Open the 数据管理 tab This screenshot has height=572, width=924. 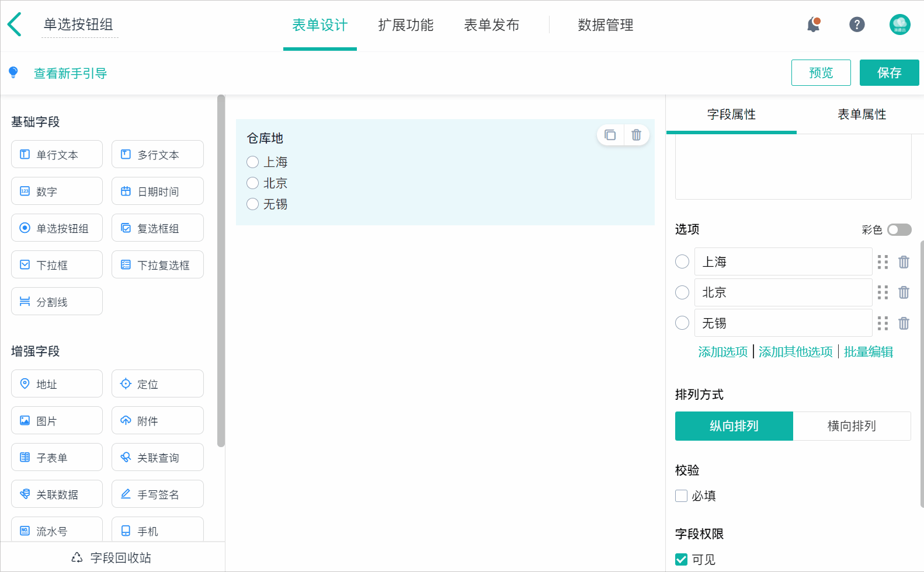(x=605, y=25)
